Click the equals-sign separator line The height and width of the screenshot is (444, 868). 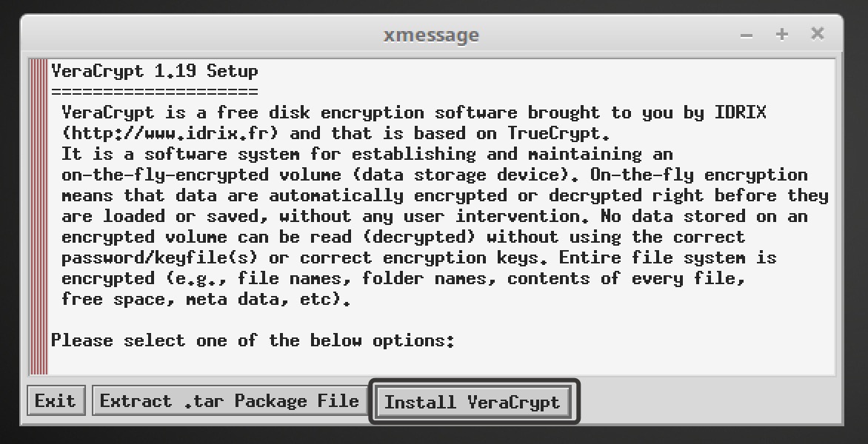click(x=155, y=92)
